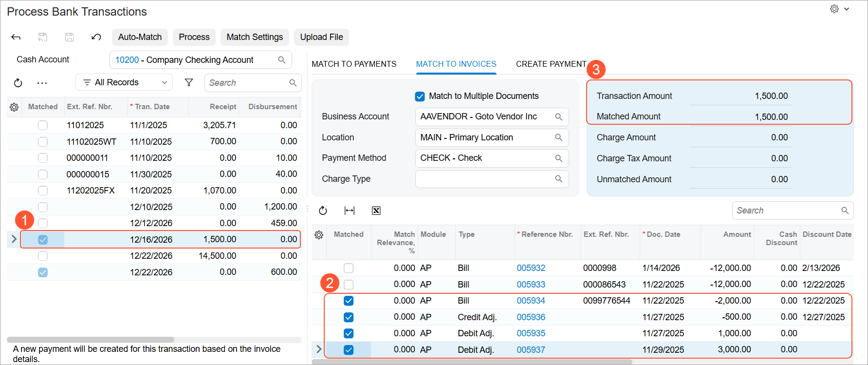The width and height of the screenshot is (868, 365).
Task: Sort by the Amount column header
Action: 737,234
